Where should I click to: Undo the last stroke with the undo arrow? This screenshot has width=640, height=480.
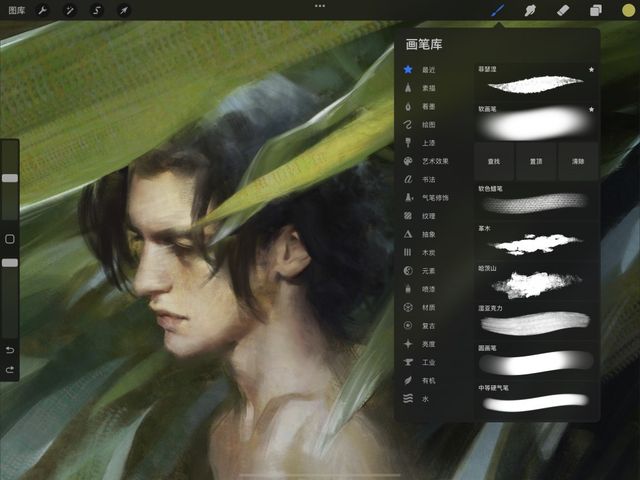coord(10,350)
